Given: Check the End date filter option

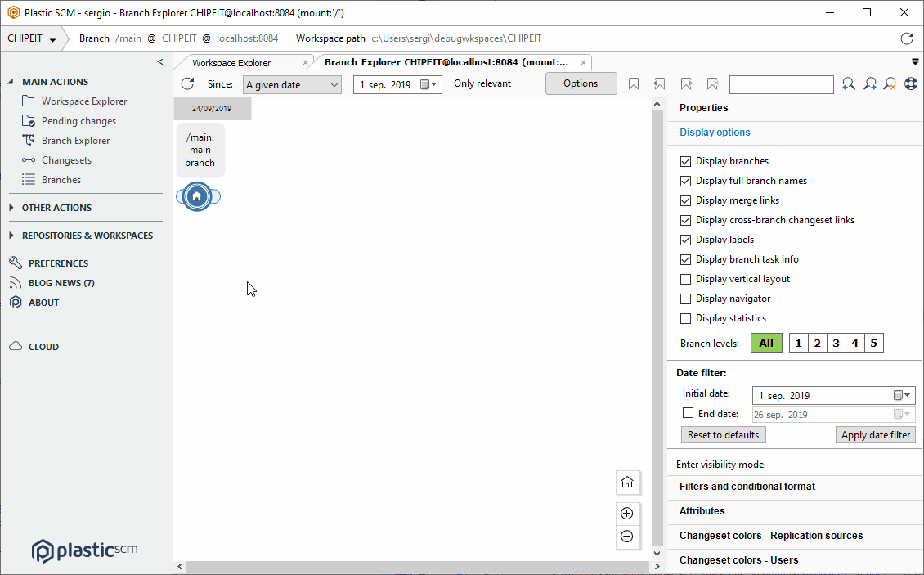Looking at the screenshot, I should pos(687,413).
